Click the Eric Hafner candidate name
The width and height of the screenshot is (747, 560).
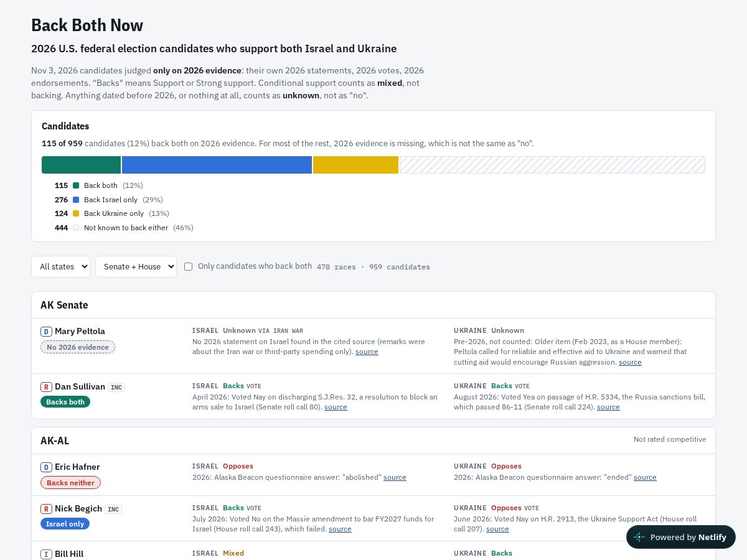coord(77,467)
